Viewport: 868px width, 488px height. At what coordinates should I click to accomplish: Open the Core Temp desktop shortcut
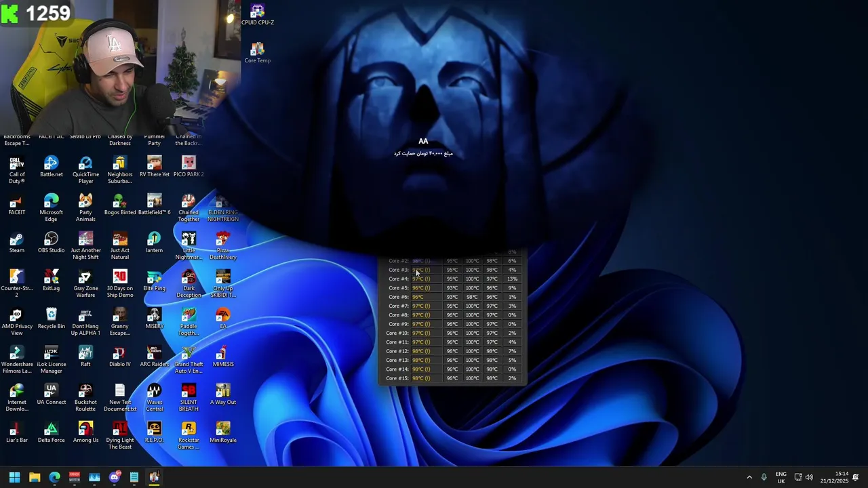[257, 53]
